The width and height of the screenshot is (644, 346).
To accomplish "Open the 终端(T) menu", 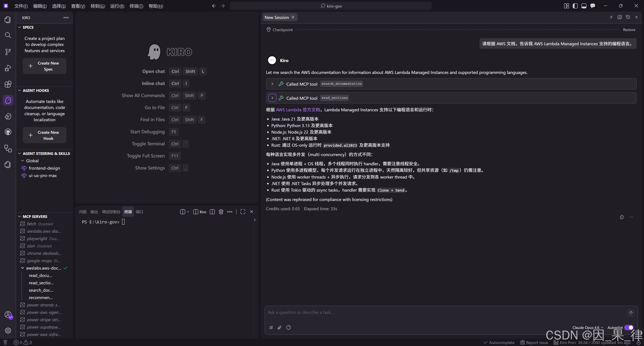I will 136,6.
